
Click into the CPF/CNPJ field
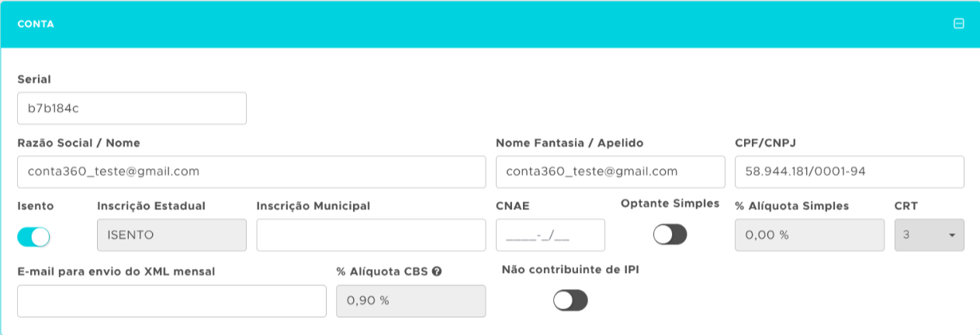click(849, 172)
